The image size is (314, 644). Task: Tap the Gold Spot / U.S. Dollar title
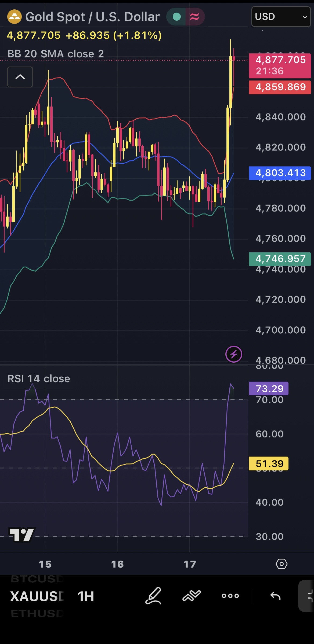[x=93, y=17]
